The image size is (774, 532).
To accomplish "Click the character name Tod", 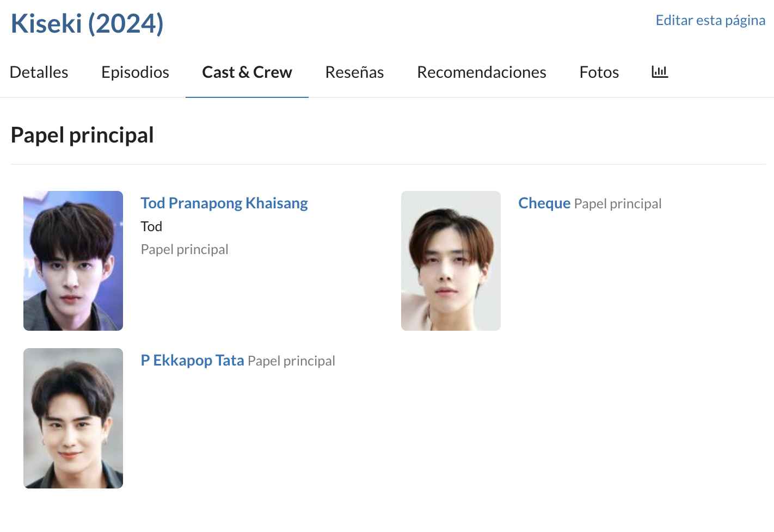I will [x=151, y=226].
